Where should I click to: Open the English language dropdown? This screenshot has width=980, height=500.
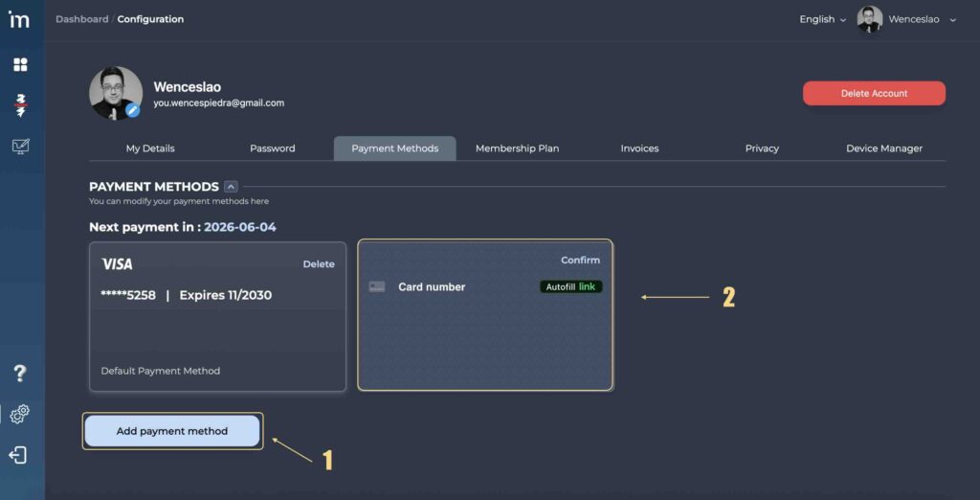pos(822,19)
